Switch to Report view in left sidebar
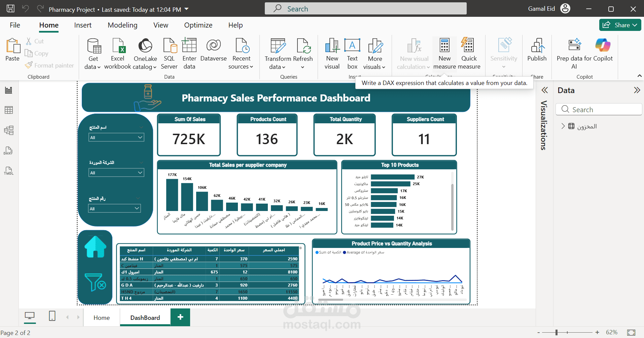The width and height of the screenshot is (644, 338). pos(9,90)
